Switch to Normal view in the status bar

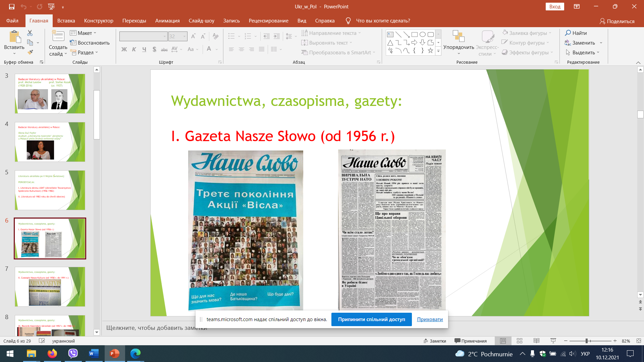[x=503, y=341]
